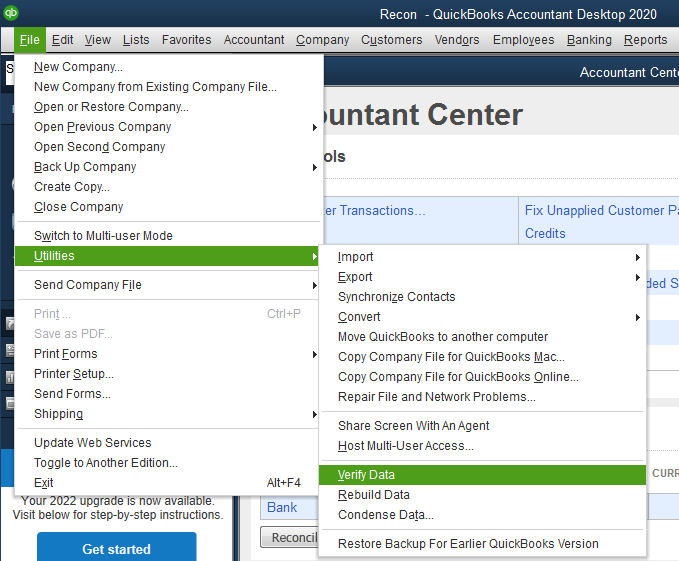The image size is (679, 561).
Task: Click Condense Data menu entry
Action: [385, 515]
